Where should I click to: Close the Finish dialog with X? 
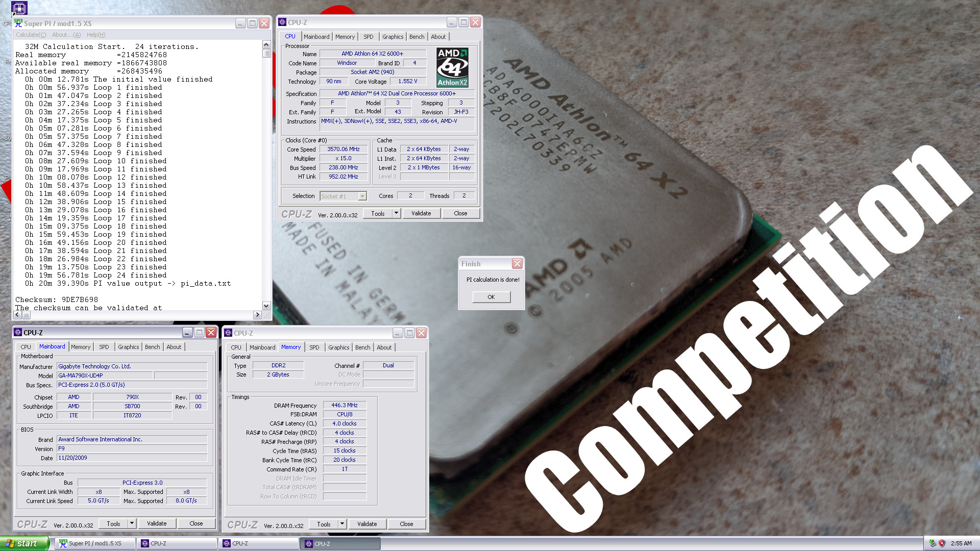(x=517, y=263)
